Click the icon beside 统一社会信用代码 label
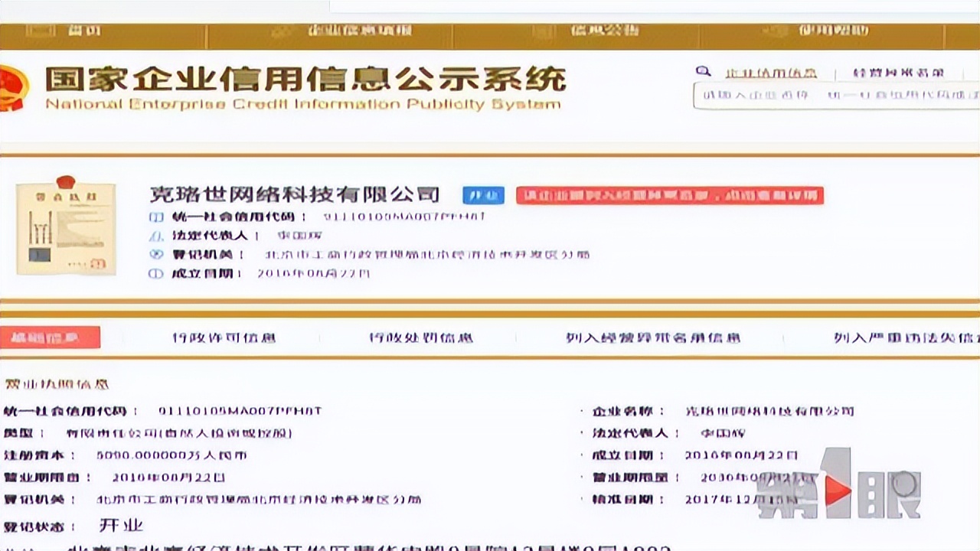Viewport: 980px width, 551px height. 157,217
